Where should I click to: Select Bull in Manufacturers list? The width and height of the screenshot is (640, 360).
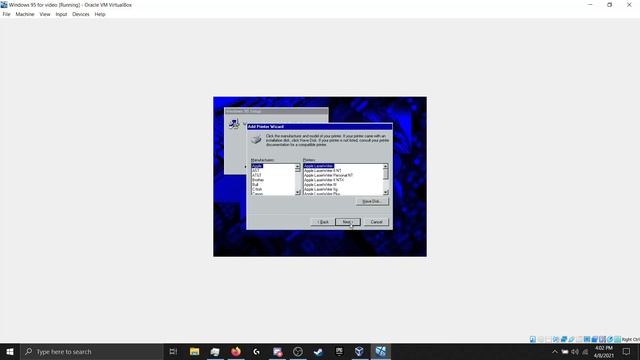click(256, 184)
